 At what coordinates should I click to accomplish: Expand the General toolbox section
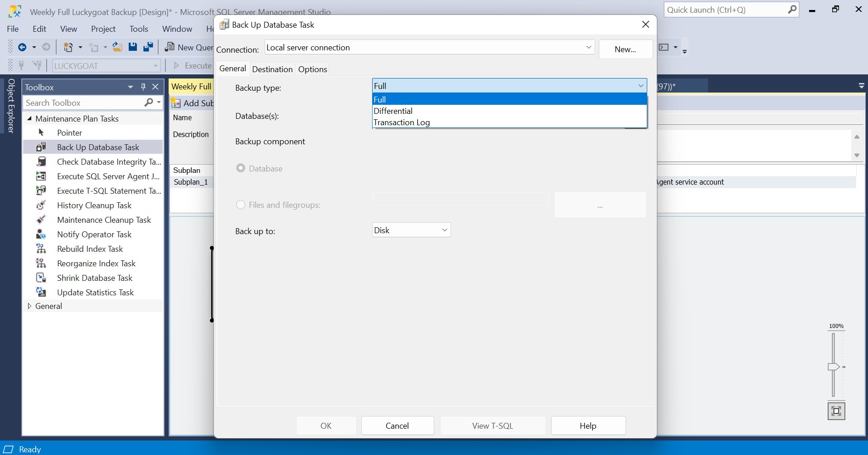[x=29, y=306]
